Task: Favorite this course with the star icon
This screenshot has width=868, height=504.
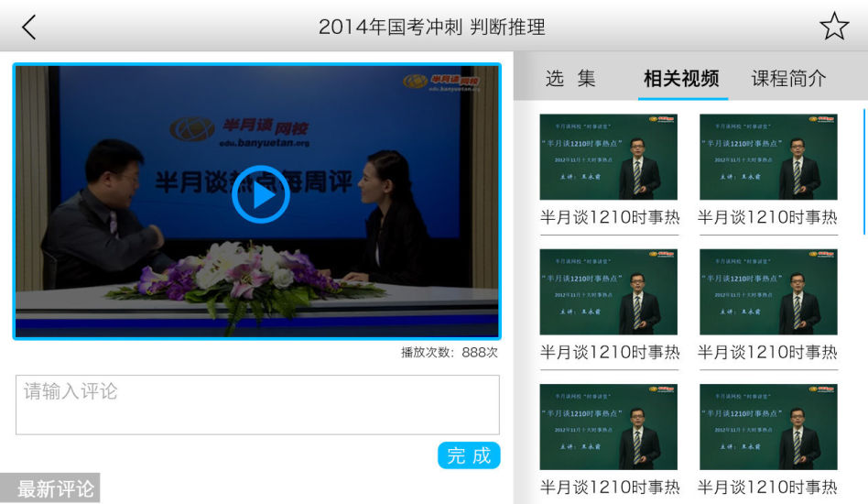Action: tap(833, 27)
